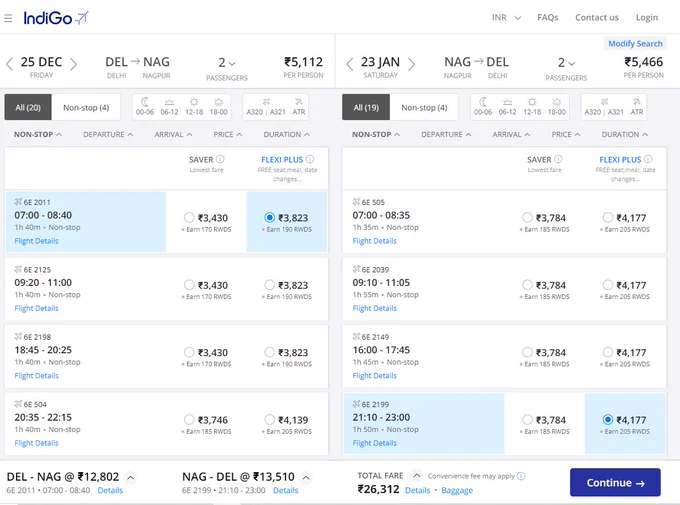Open the INR currency dropdown
The height and width of the screenshot is (505, 680).
pos(506,17)
